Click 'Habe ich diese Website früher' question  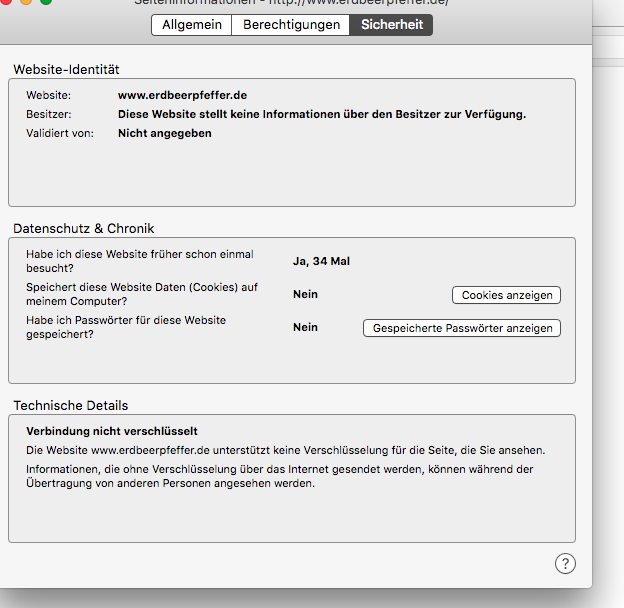point(140,261)
